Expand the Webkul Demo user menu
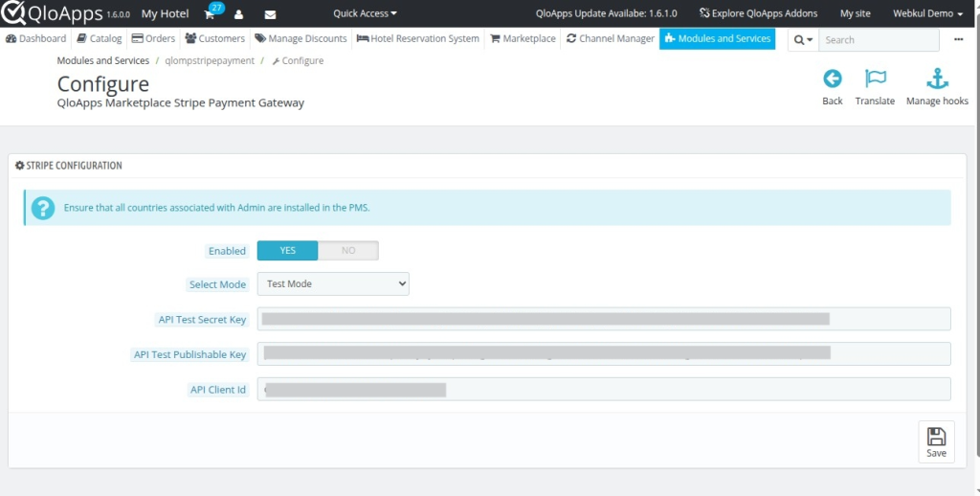Image resolution: width=980 pixels, height=496 pixels. 927,13
